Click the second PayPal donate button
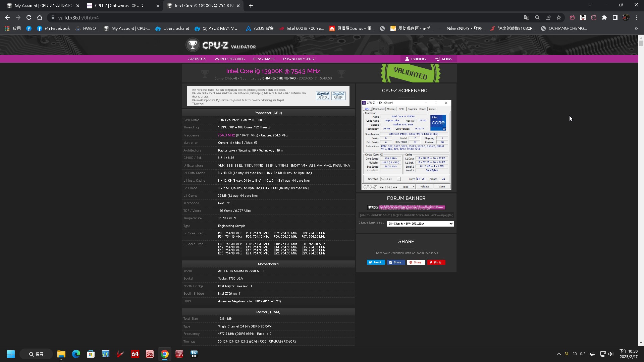This screenshot has width=644, height=362. [x=338, y=96]
